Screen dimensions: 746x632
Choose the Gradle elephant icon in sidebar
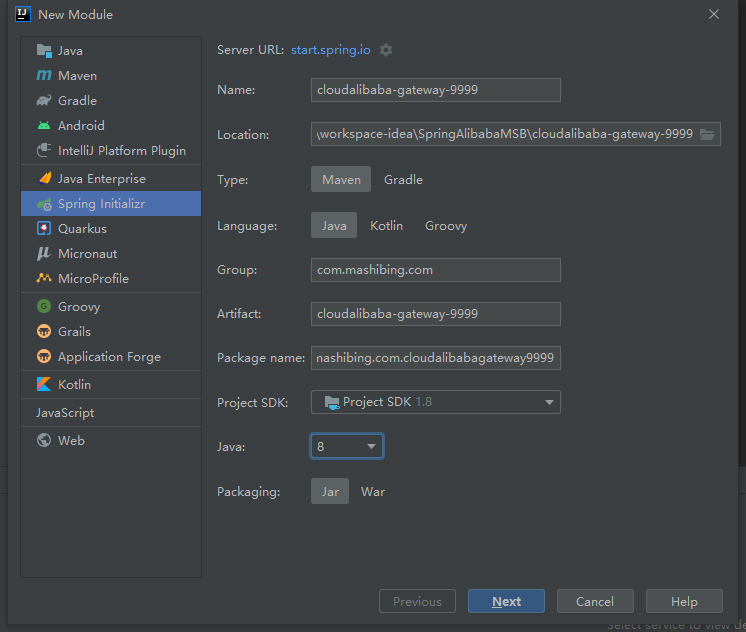pos(44,100)
